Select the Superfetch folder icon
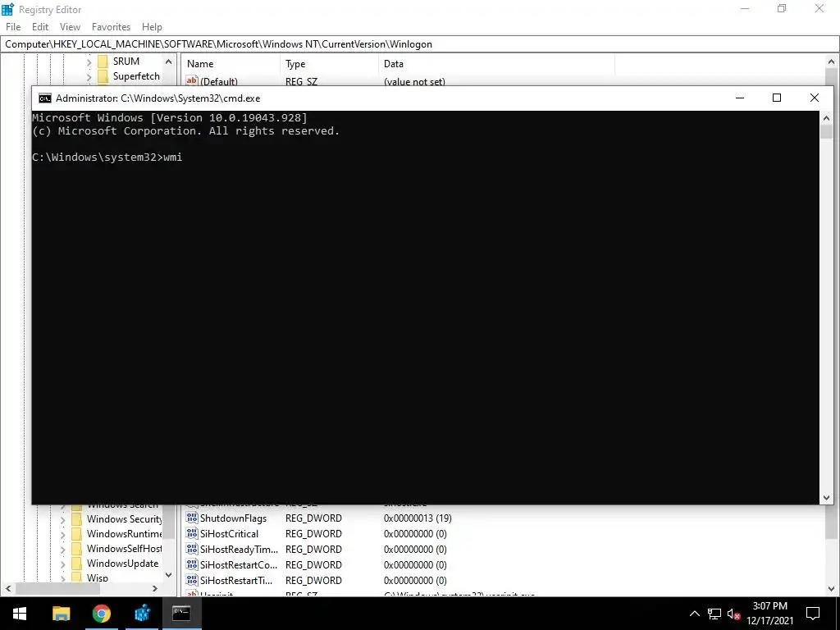Screen dimensions: 840x630 103,76
